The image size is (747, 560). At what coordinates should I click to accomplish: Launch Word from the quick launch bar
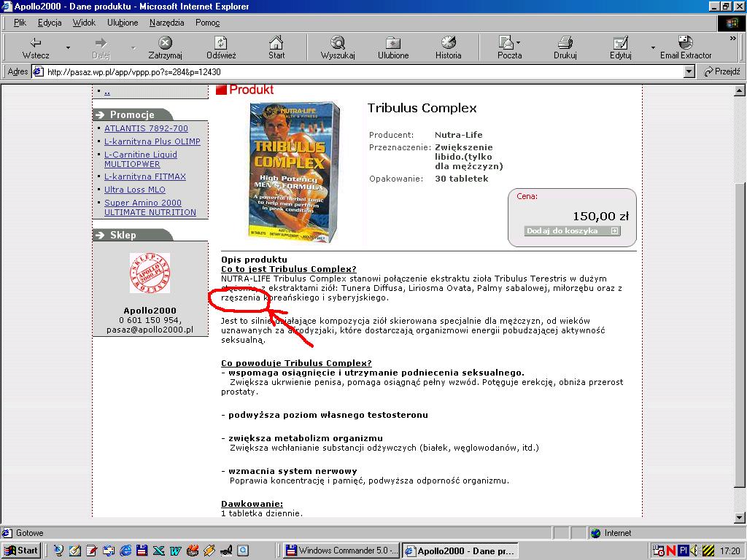click(175, 551)
